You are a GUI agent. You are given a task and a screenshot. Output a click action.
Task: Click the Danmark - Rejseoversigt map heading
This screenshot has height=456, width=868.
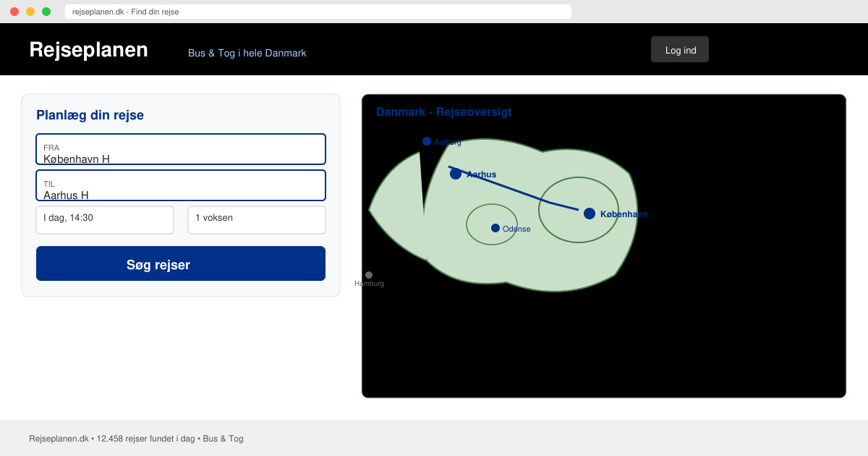click(444, 112)
